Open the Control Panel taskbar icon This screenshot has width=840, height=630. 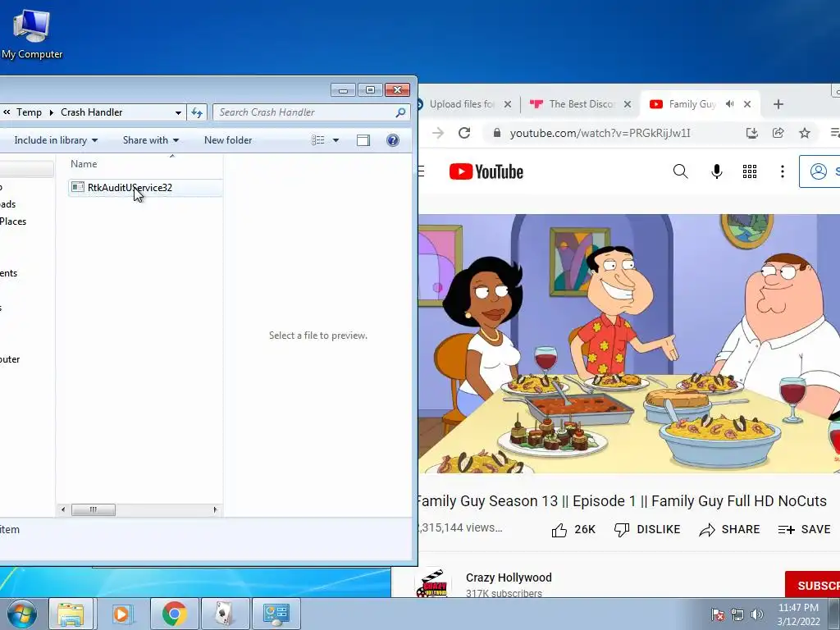click(x=276, y=614)
